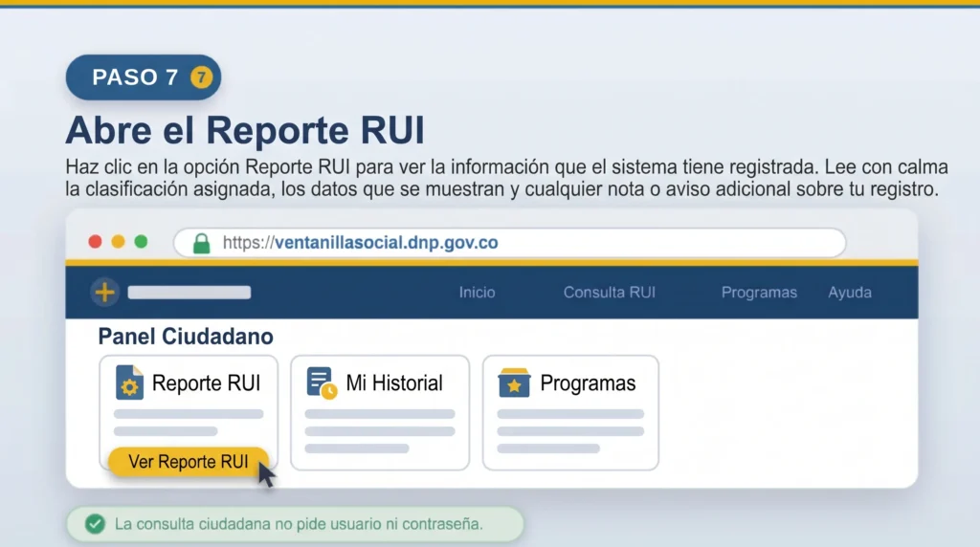
Task: Open the Programas card title
Action: pyautogui.click(x=588, y=383)
